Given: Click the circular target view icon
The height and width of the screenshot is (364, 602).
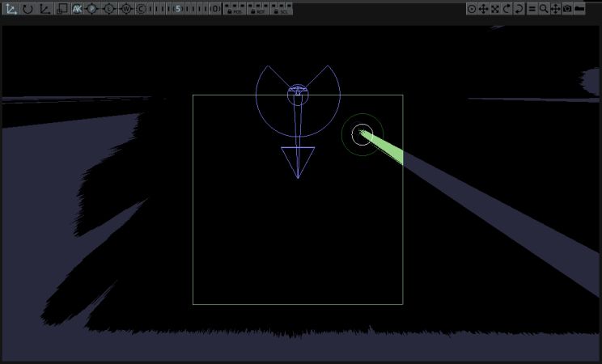Looking at the screenshot, I should click(x=472, y=9).
